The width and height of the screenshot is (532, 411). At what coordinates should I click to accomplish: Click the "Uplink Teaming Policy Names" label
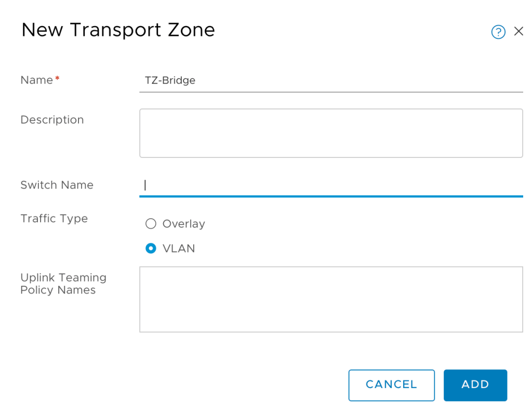click(x=63, y=284)
